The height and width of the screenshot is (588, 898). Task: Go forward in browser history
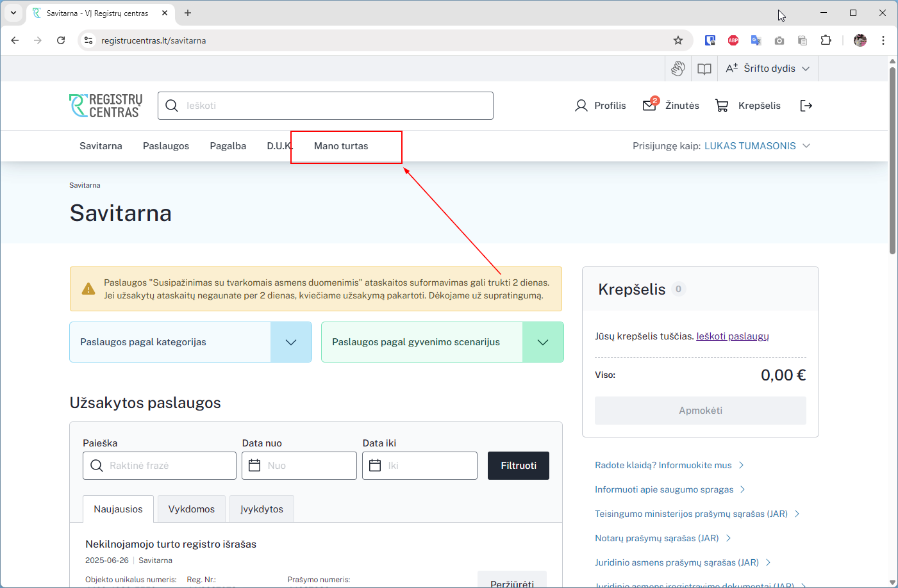(38, 40)
